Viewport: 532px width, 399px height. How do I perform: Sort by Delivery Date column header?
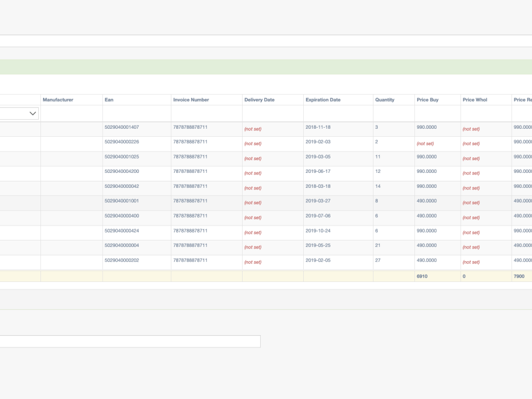click(x=260, y=100)
